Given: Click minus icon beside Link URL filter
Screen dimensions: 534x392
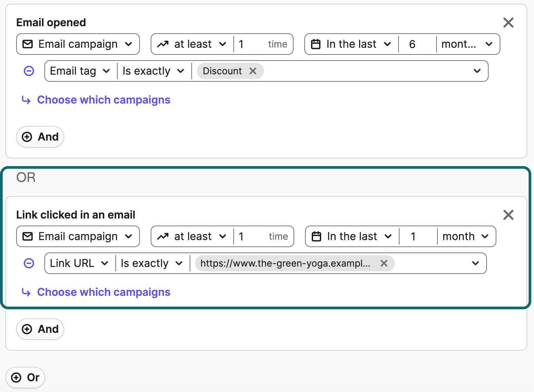Looking at the screenshot, I should pyautogui.click(x=29, y=263).
